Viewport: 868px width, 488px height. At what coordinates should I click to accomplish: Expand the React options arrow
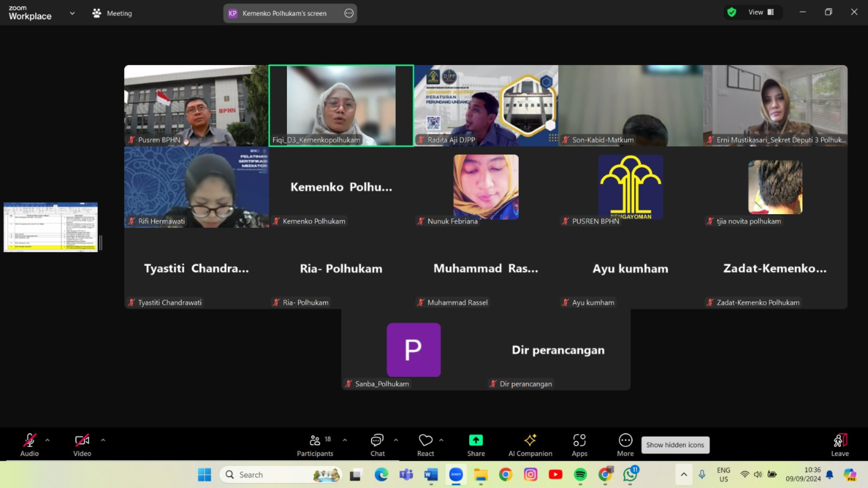[441, 440]
